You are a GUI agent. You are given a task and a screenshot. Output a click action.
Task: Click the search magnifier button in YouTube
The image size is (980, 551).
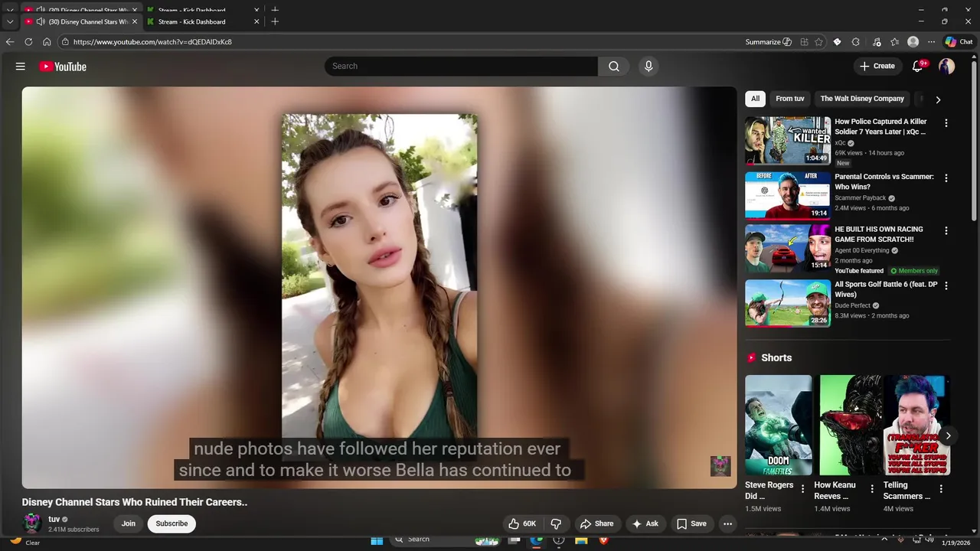tap(614, 67)
